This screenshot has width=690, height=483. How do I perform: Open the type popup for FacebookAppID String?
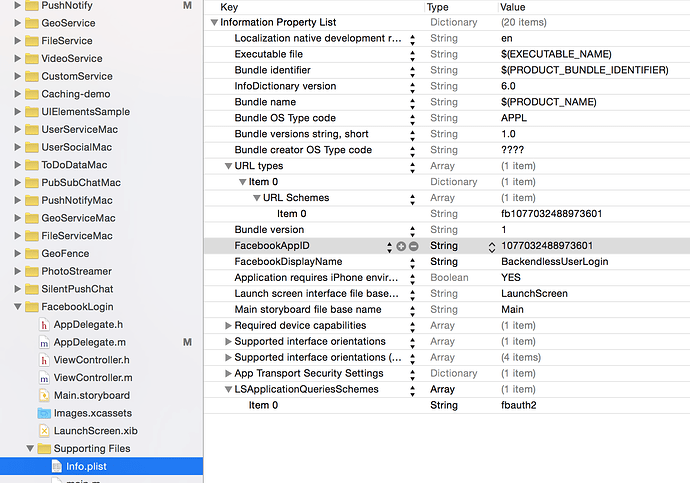(492, 247)
